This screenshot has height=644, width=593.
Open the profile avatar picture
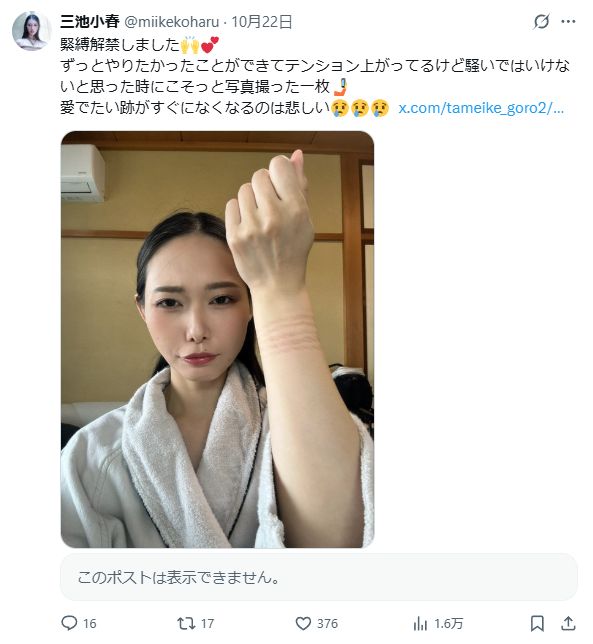point(32,31)
